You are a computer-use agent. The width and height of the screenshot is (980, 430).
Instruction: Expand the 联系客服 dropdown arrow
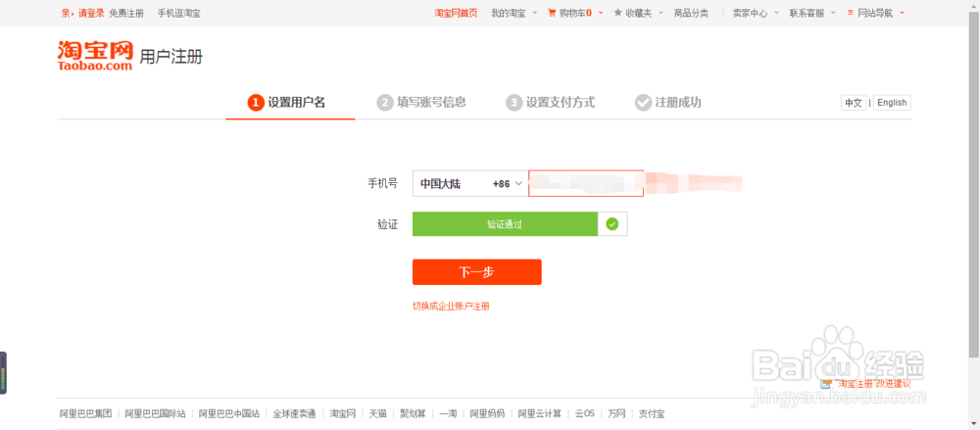(x=833, y=13)
